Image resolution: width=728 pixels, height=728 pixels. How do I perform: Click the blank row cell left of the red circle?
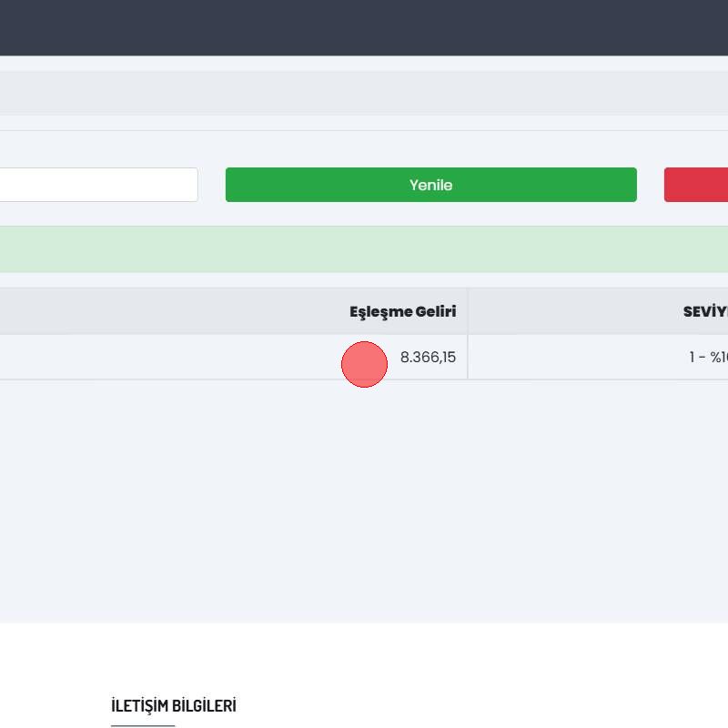tap(136, 358)
